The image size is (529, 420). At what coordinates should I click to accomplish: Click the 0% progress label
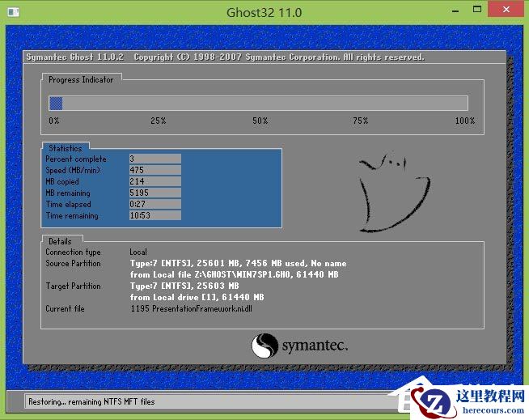tap(54, 121)
